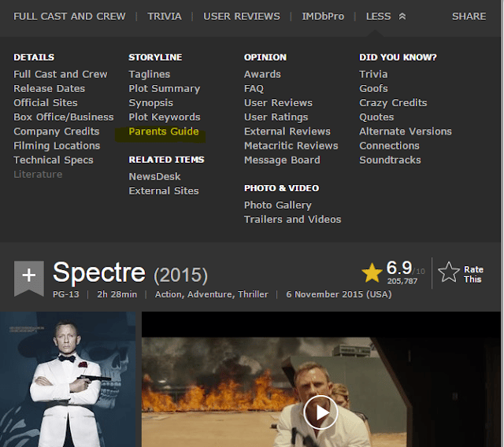Open Soundtracks under Did You Know
Screen dimensions: 504x447
390,160
